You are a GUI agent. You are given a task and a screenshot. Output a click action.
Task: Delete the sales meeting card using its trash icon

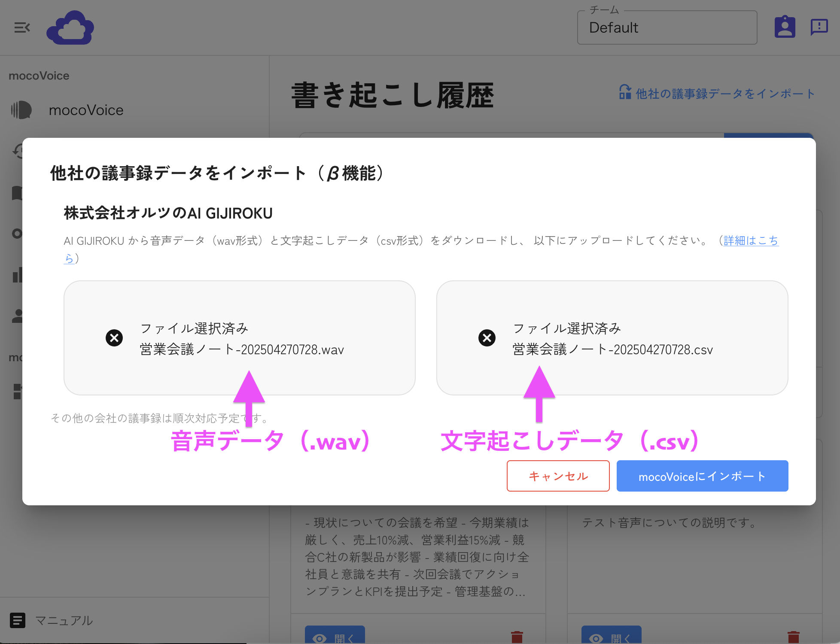(517, 637)
